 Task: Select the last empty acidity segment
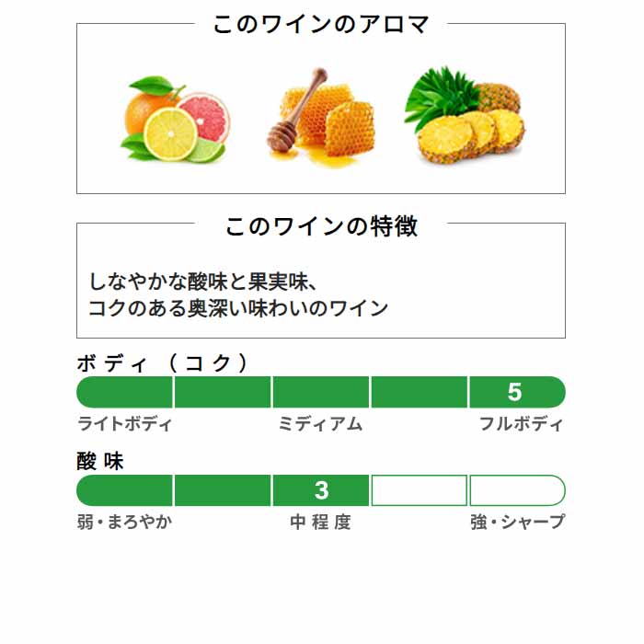click(x=517, y=490)
